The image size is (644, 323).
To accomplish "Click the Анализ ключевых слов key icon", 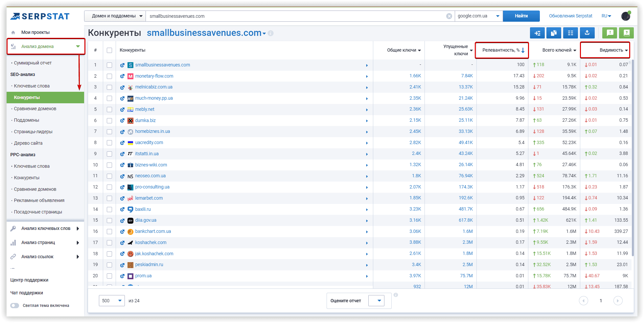I will pyautogui.click(x=13, y=229).
